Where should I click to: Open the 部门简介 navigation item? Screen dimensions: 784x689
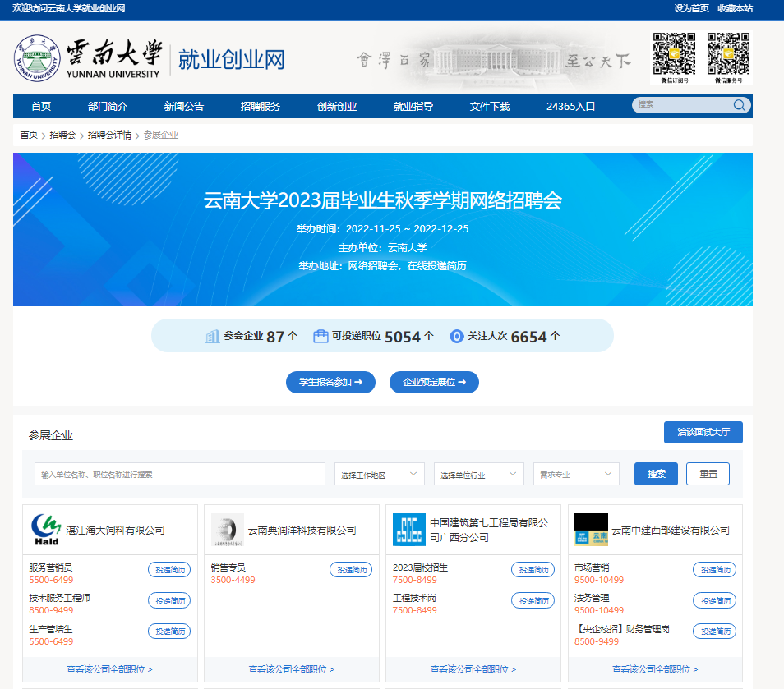tap(108, 106)
